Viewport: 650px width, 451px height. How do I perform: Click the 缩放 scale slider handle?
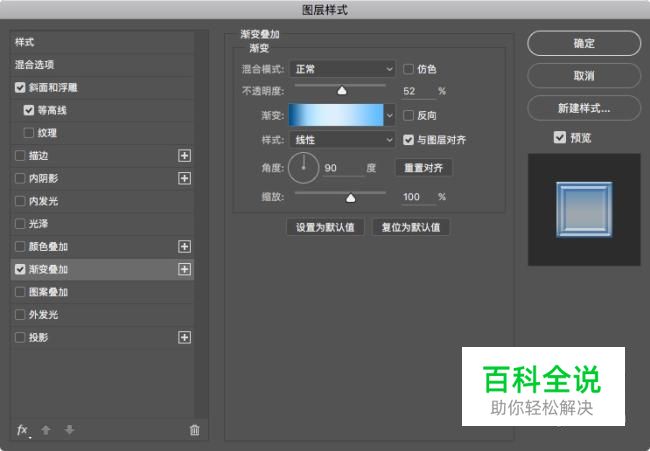pyautogui.click(x=351, y=198)
